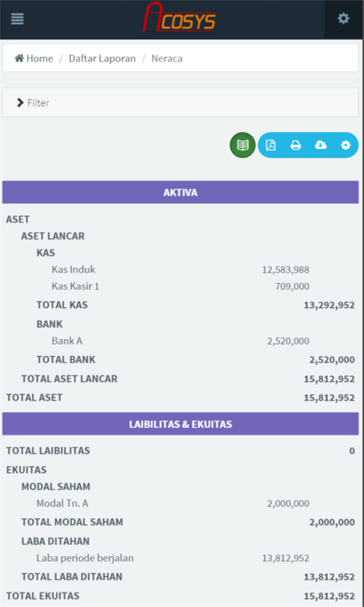Click the Neraca breadcrumb item
The image size is (364, 607).
coord(167,58)
